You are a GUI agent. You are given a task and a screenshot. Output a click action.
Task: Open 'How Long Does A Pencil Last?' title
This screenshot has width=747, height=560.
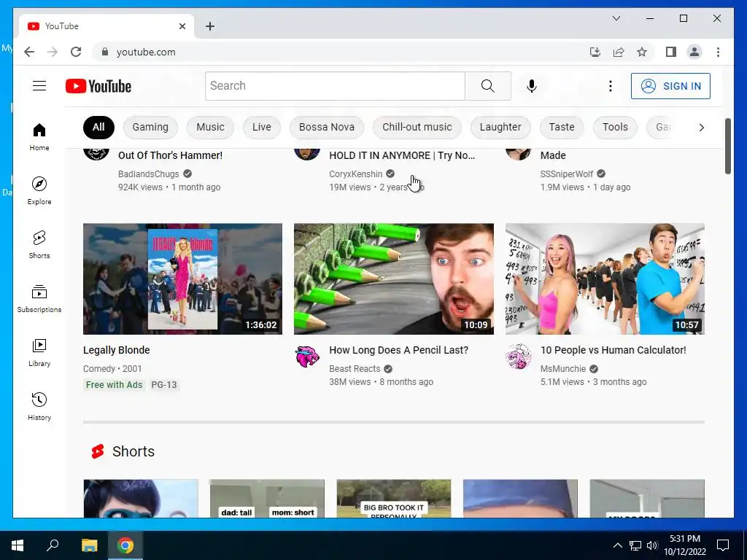click(398, 350)
